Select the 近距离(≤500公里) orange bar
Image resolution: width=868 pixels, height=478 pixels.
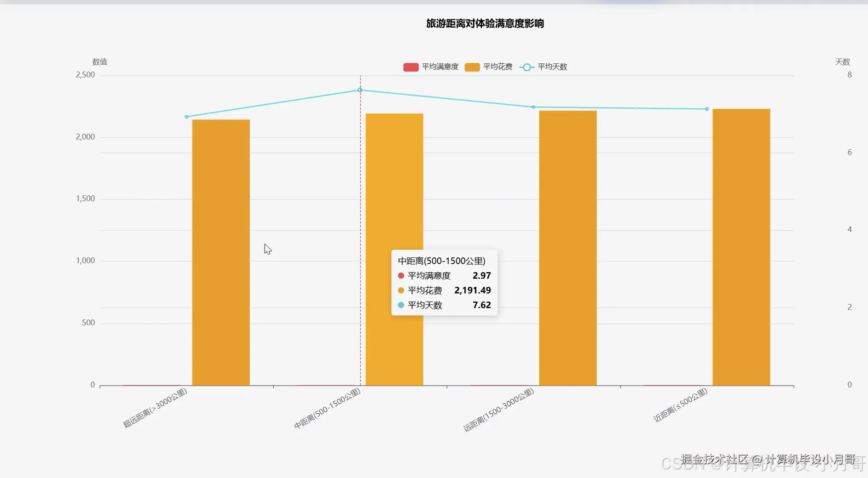pos(741,247)
